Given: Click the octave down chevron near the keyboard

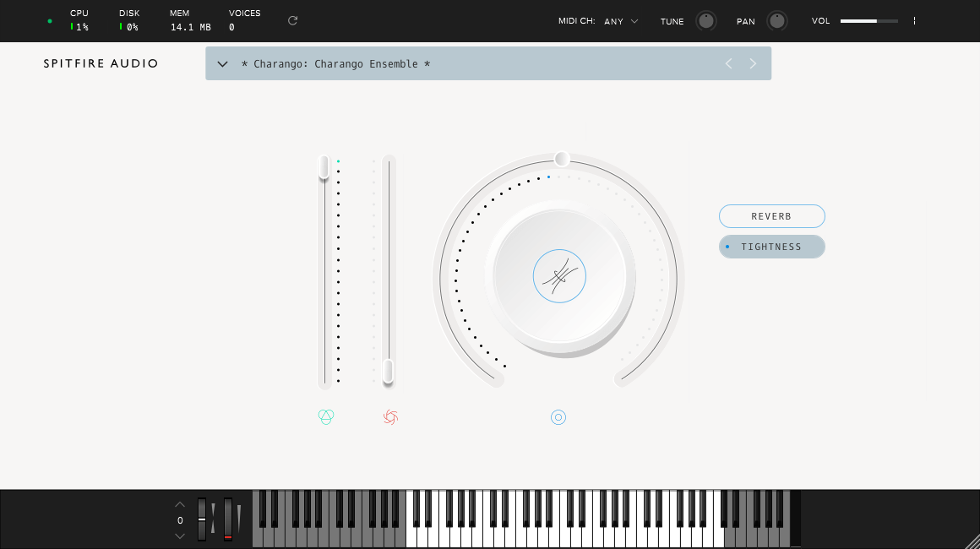Looking at the screenshot, I should pyautogui.click(x=179, y=535).
